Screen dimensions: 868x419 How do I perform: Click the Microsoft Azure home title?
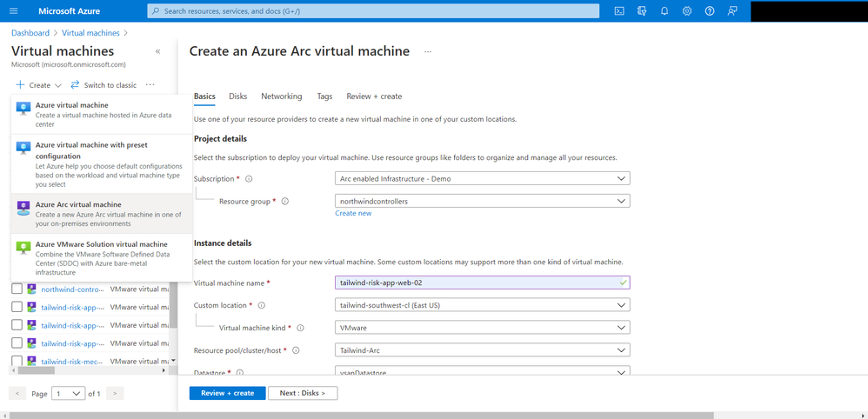point(70,11)
